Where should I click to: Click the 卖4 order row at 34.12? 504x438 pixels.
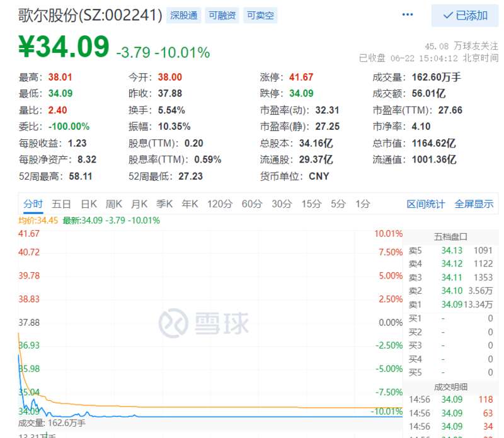pos(450,263)
